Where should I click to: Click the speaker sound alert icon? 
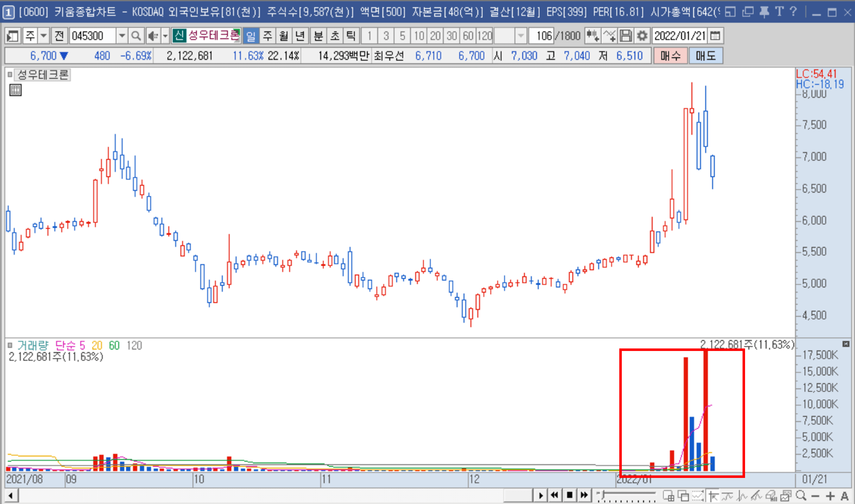click(153, 36)
